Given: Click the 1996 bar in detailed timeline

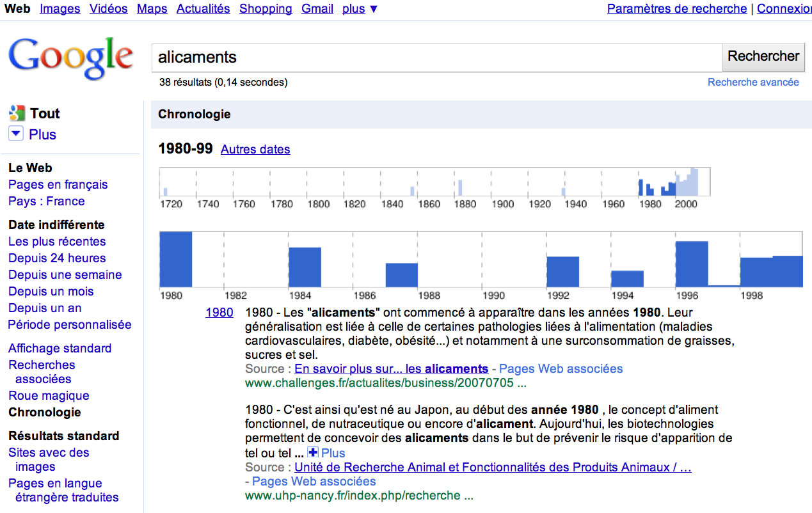Looking at the screenshot, I should (692, 264).
